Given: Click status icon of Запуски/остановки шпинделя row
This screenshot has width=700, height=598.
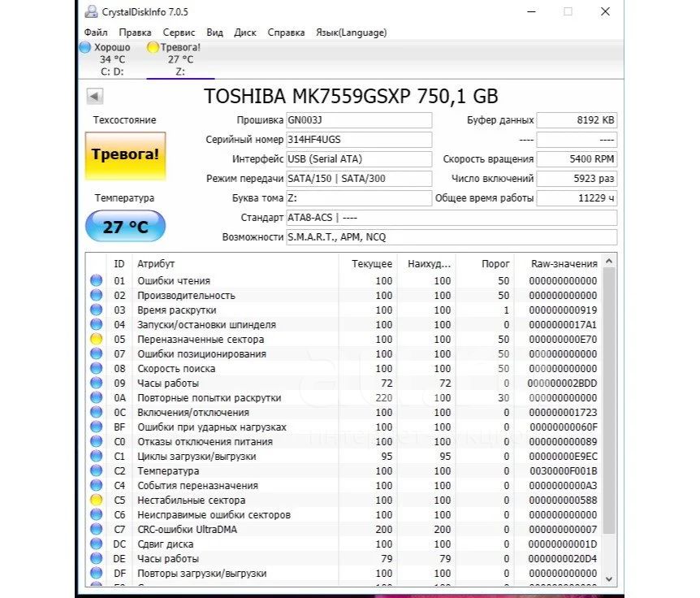Looking at the screenshot, I should [x=97, y=324].
